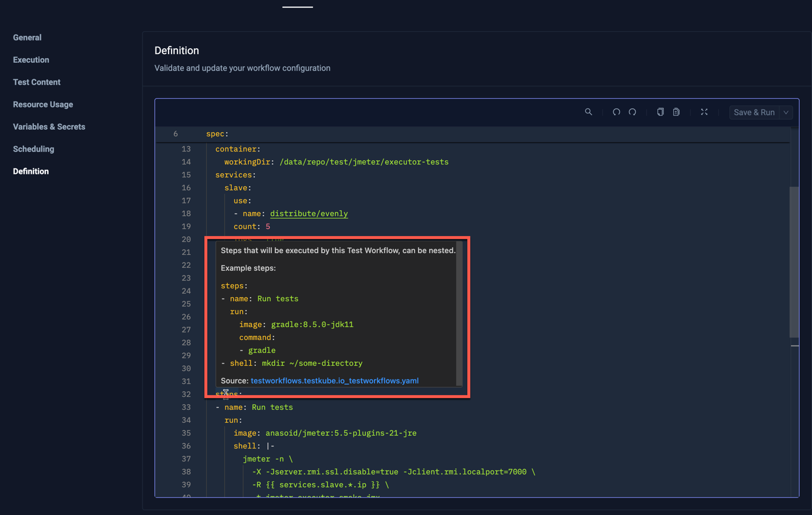Click the copy-as-document icon in the toolbar

pyautogui.click(x=676, y=112)
